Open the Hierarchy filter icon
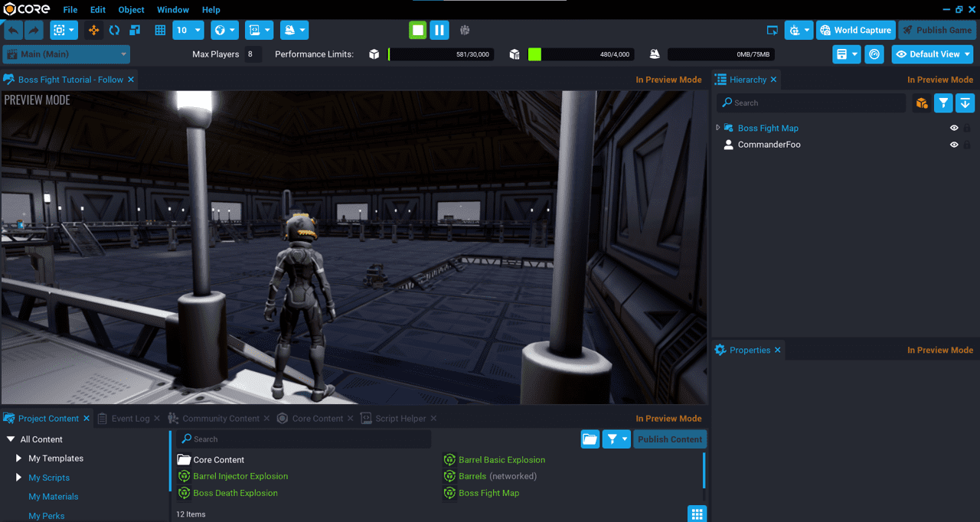Screen dimensions: 980x522 click(943, 103)
